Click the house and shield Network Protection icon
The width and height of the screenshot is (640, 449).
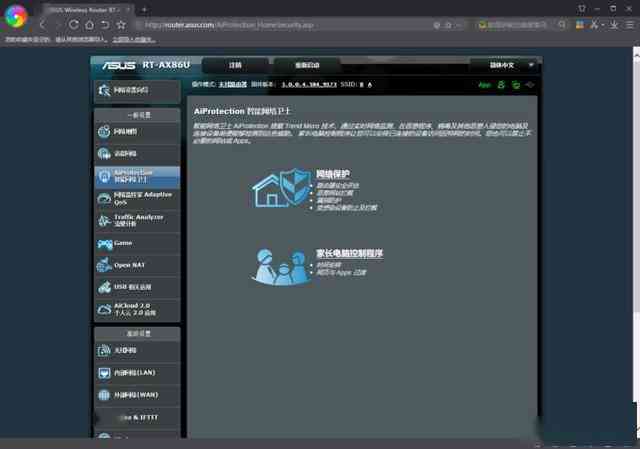click(282, 189)
